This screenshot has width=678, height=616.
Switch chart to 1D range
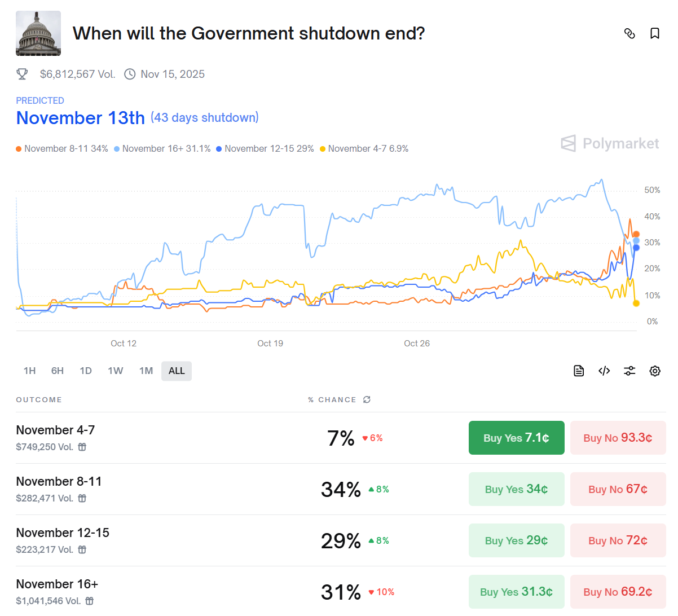(x=86, y=371)
